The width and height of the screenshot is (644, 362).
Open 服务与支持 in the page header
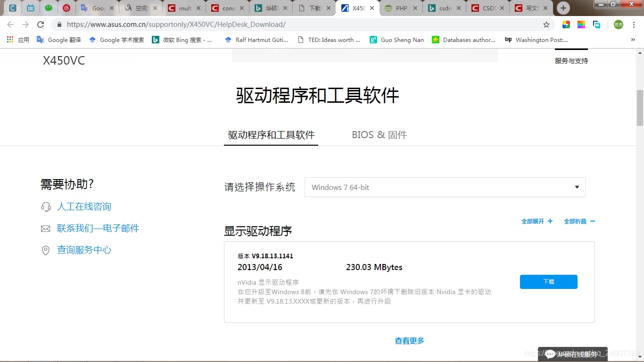pos(571,61)
